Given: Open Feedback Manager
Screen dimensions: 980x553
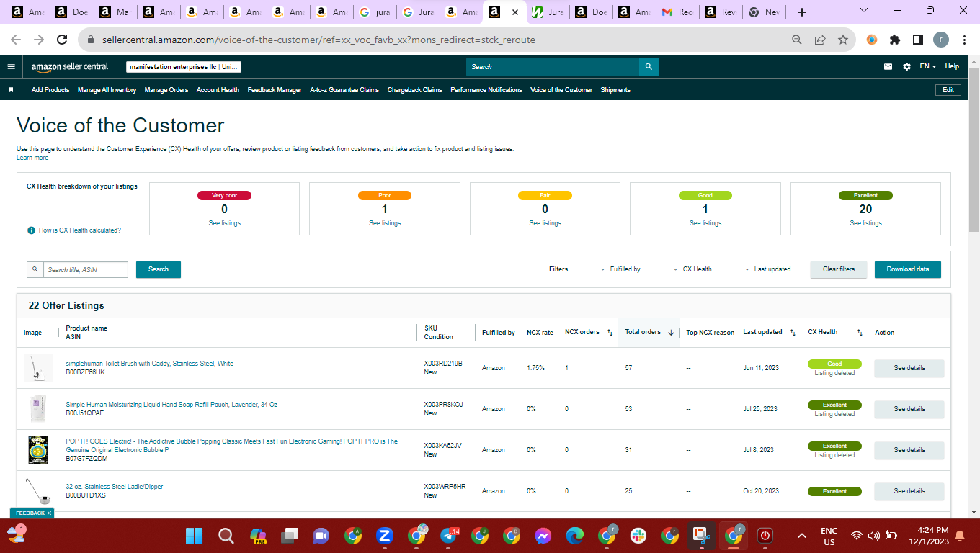Looking at the screenshot, I should [x=275, y=90].
